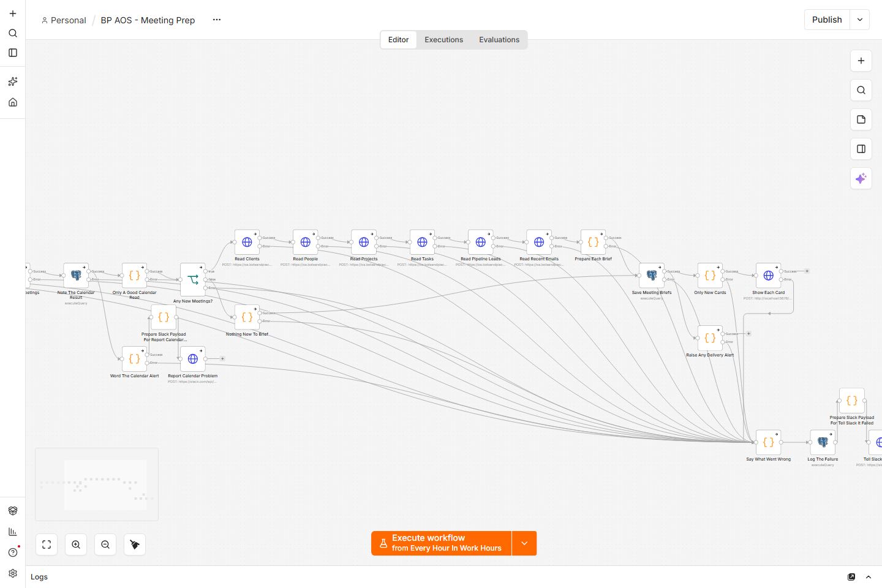Open the AI assistant sparkle button

861,178
